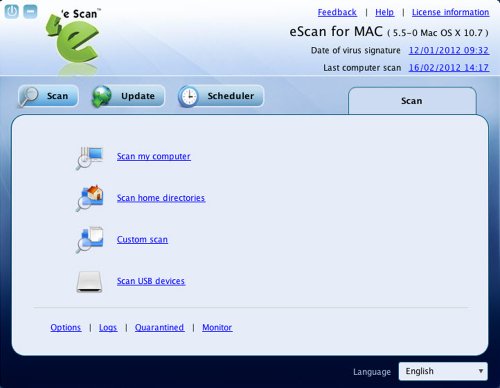The height and width of the screenshot is (388, 500).
Task: Open License information link
Action: point(450,12)
